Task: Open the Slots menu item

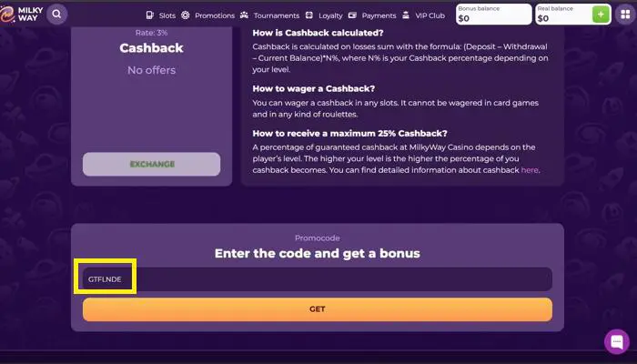Action: click(167, 15)
